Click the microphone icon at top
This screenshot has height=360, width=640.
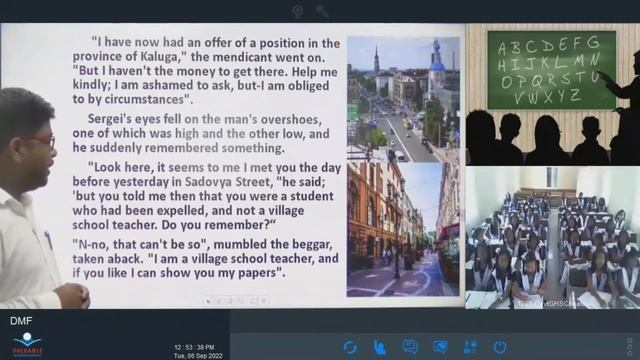coord(322,11)
